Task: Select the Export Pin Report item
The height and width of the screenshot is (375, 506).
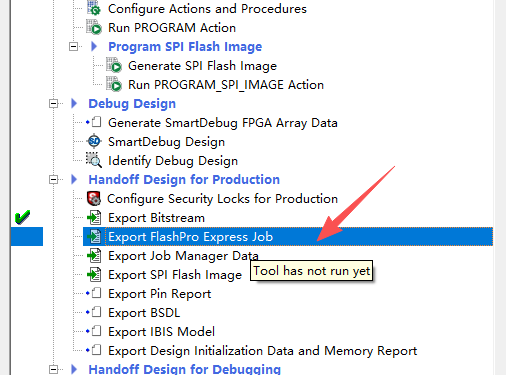Action: click(160, 294)
